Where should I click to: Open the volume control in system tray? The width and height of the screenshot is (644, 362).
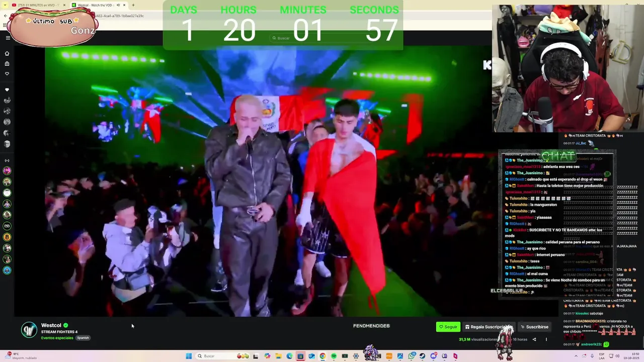point(617,356)
